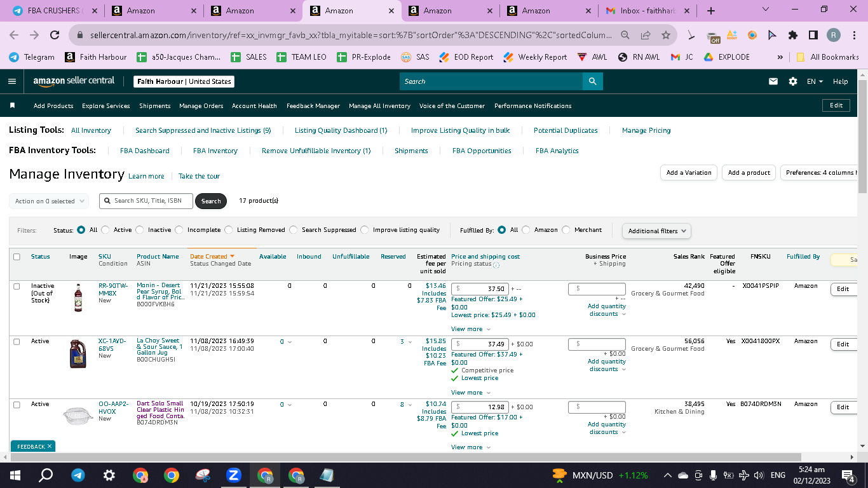Screen dimensions: 868x488
Task: Select the Active status radio button
Action: point(105,230)
